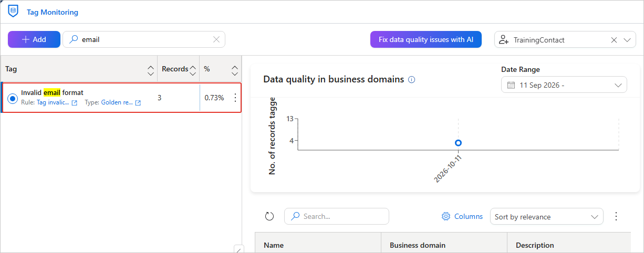The width and height of the screenshot is (644, 253).
Task: Click Fix data quality issues with AI
Action: 426,39
